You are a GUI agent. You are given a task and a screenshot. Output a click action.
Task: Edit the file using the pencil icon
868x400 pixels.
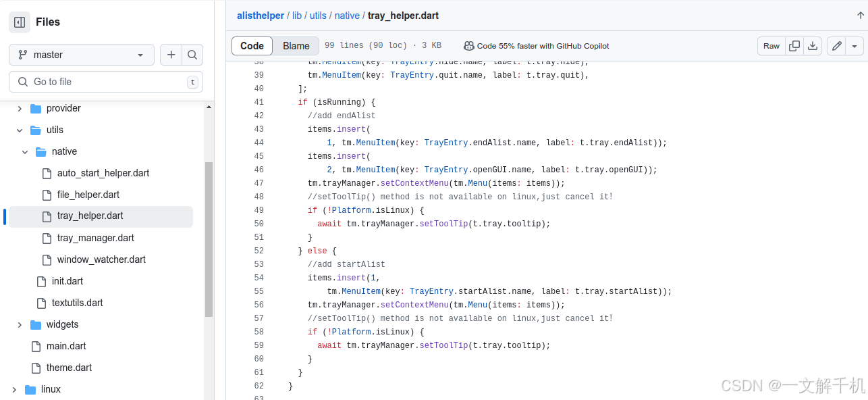tap(836, 46)
